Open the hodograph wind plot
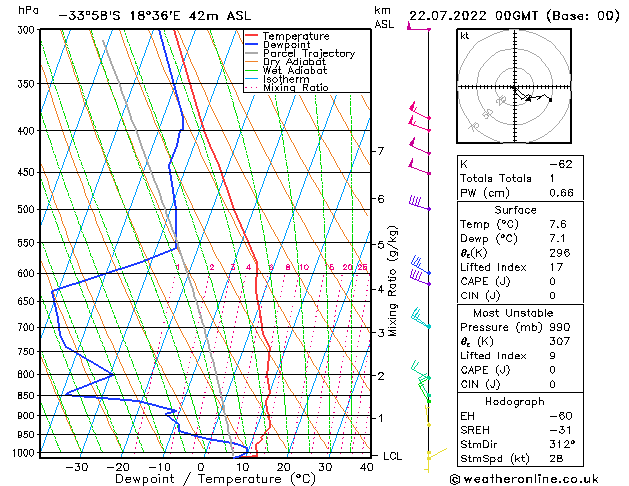629x486 pixels. [x=514, y=86]
